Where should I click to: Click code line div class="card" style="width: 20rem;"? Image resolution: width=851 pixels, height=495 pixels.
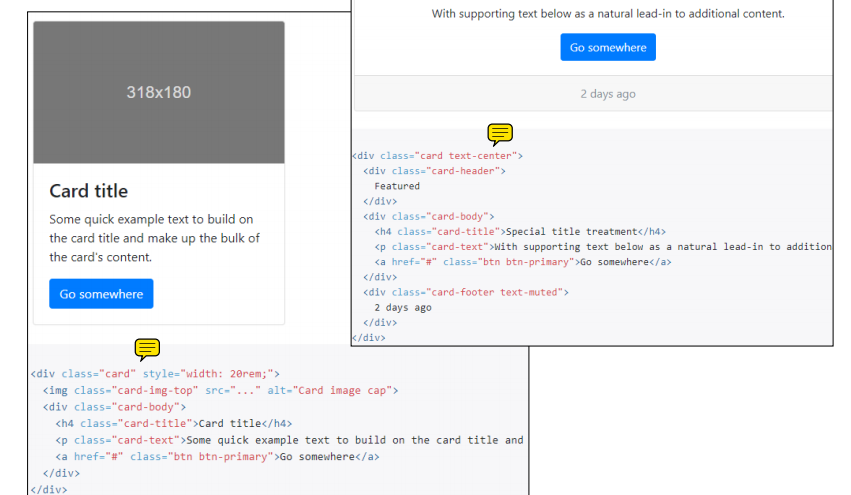(155, 374)
